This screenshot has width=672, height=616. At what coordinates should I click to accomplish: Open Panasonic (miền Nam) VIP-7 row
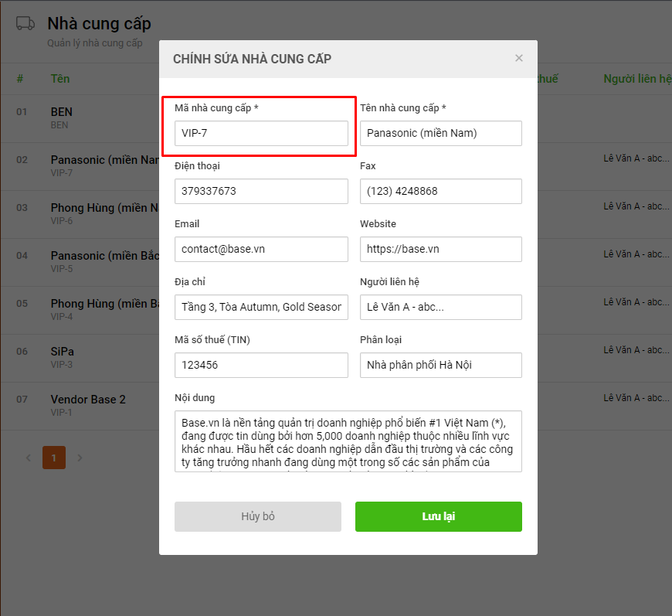tap(80, 166)
